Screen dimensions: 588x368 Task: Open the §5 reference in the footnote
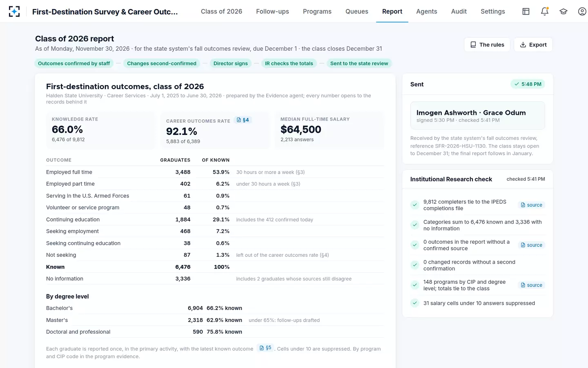coord(265,348)
